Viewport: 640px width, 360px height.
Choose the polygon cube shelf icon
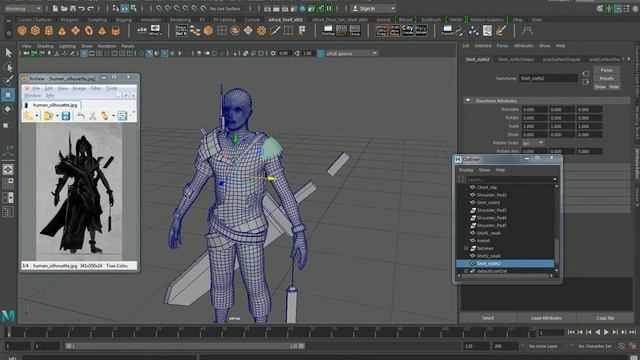pyautogui.click(x=36, y=31)
